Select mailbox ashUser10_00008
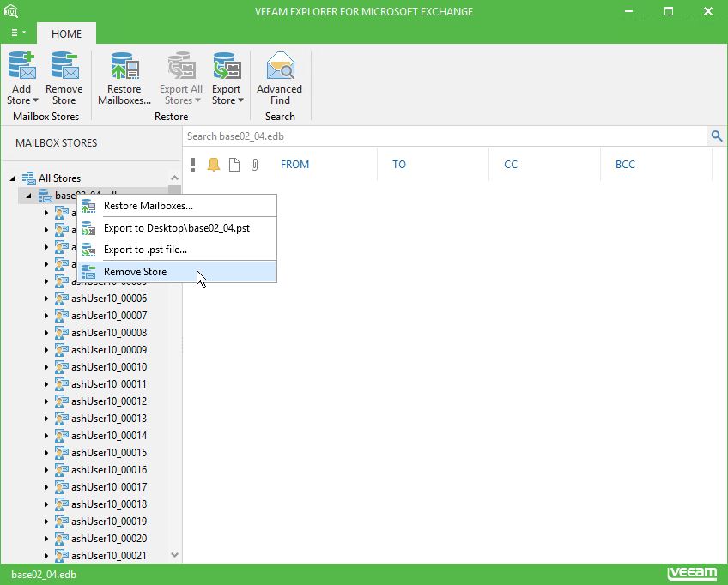 (109, 333)
